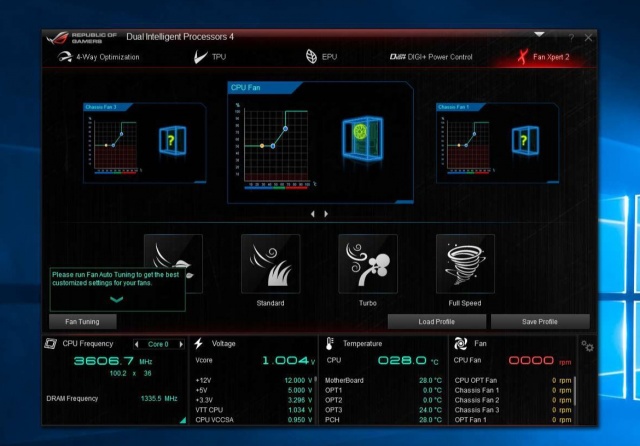Click the CPU Fan 0000 rpm readout

point(540,361)
